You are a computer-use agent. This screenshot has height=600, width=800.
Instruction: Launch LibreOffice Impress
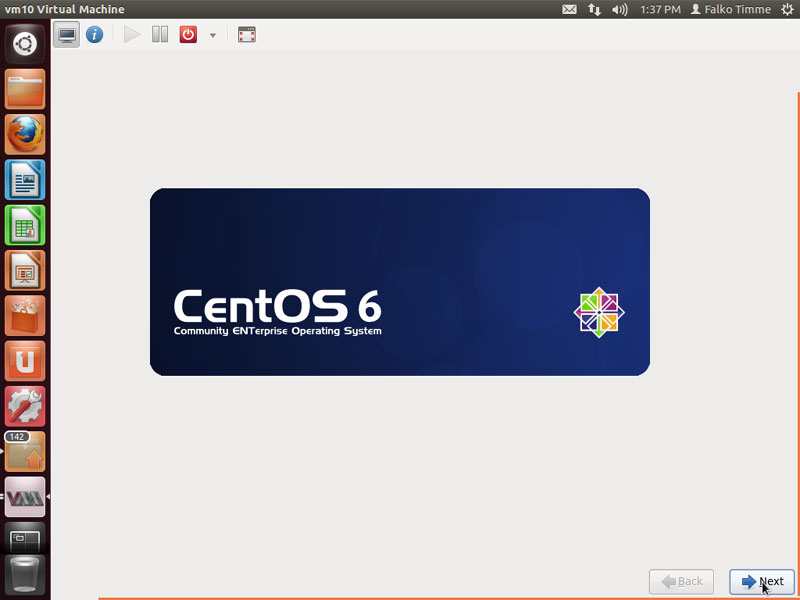[x=25, y=270]
